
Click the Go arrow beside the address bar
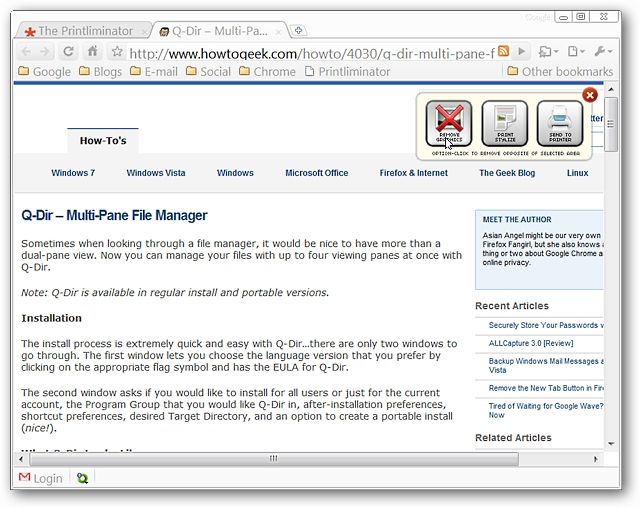521,51
